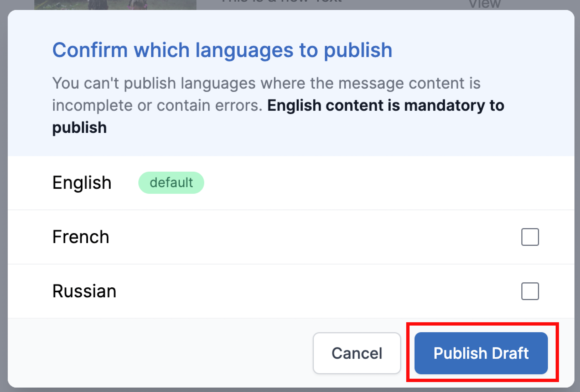
Task: Click the dialog title about confirming languages
Action: click(222, 50)
